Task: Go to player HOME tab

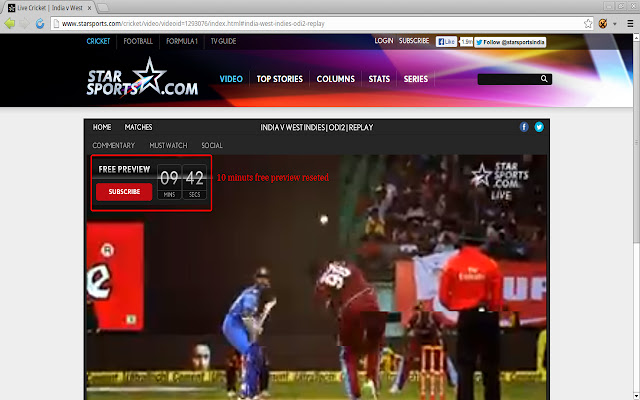Action: [x=102, y=127]
